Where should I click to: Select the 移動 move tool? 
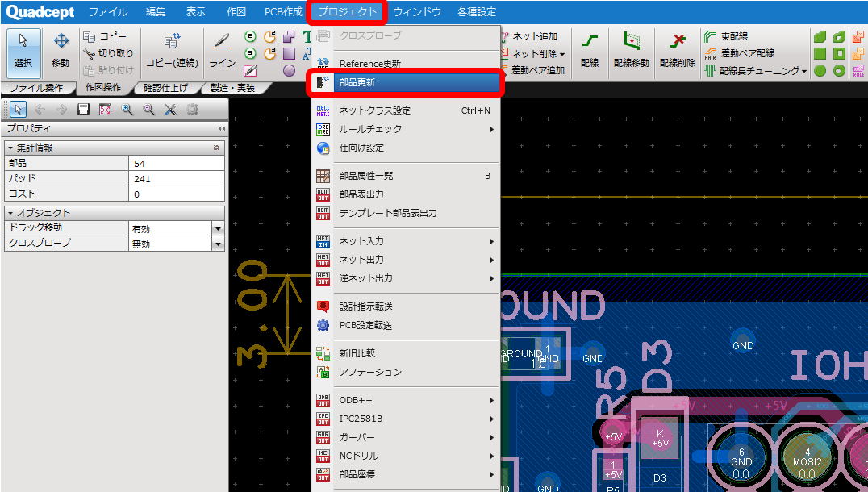61,50
